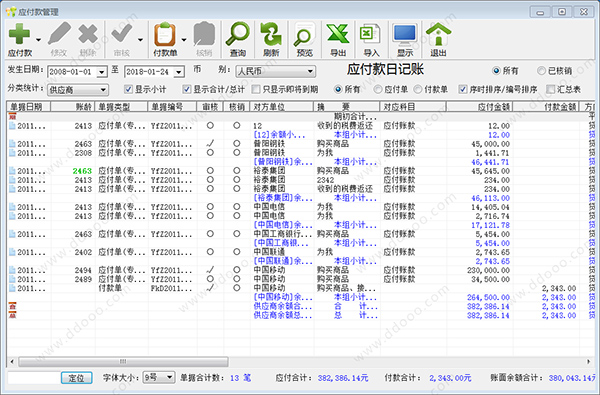The height and width of the screenshot is (395, 600).
Task: Click the 退出 house icon
Action: tap(439, 34)
